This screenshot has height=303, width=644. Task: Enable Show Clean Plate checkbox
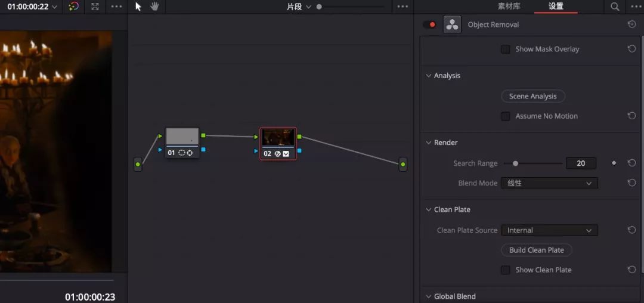pos(506,270)
